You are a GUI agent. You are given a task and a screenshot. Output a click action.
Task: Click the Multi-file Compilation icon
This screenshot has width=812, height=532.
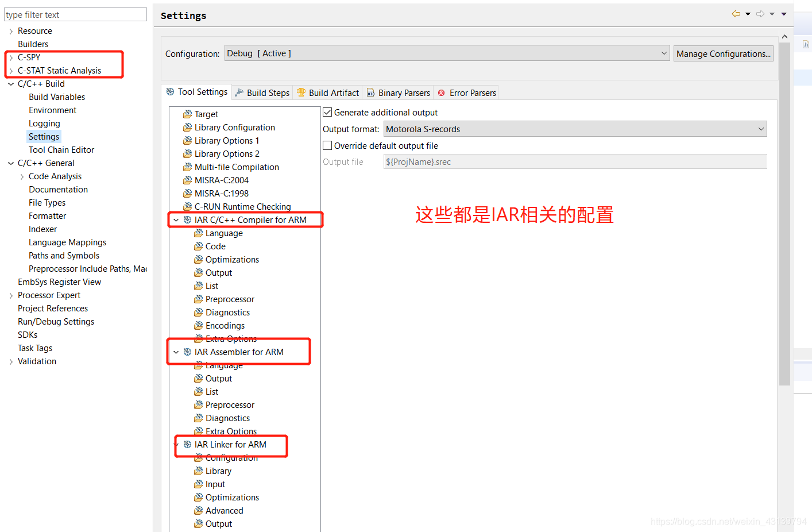click(x=187, y=167)
